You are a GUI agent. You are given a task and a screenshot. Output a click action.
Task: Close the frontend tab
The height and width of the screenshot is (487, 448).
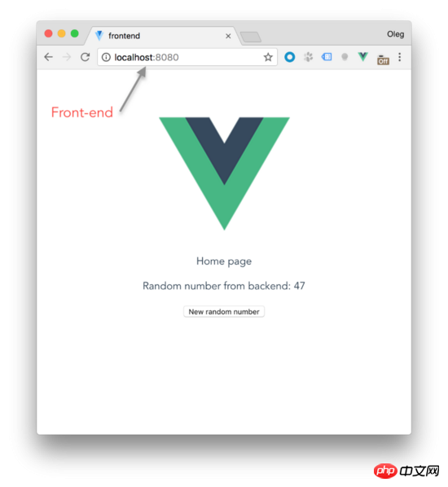pyautogui.click(x=228, y=36)
